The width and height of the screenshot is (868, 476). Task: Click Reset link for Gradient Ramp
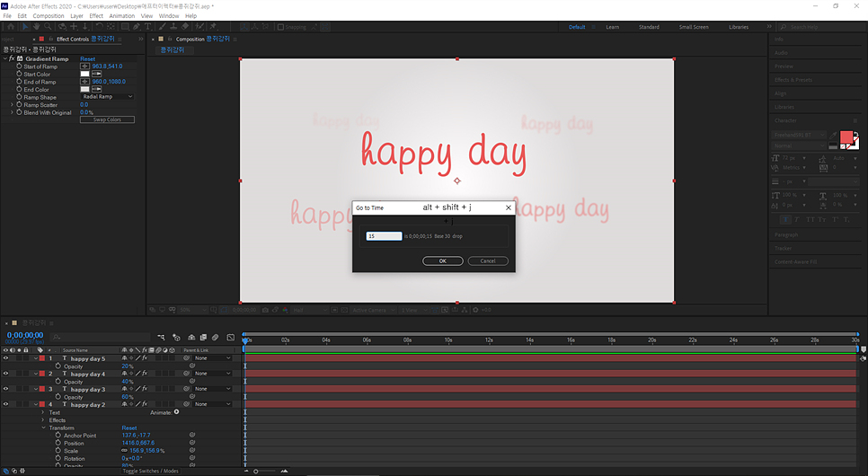[87, 58]
